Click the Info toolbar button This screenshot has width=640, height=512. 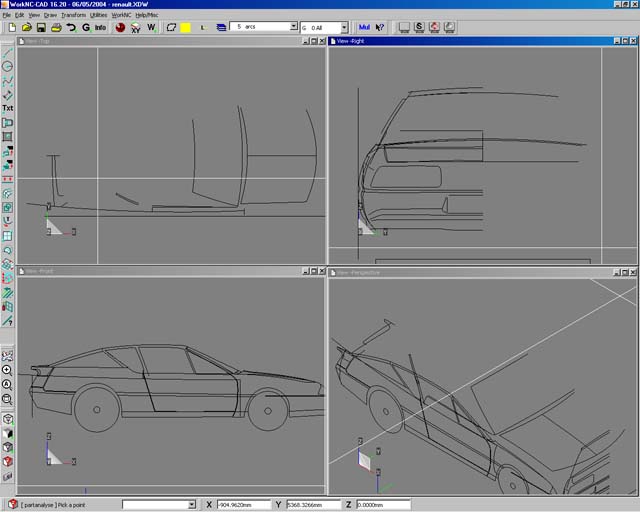point(101,27)
